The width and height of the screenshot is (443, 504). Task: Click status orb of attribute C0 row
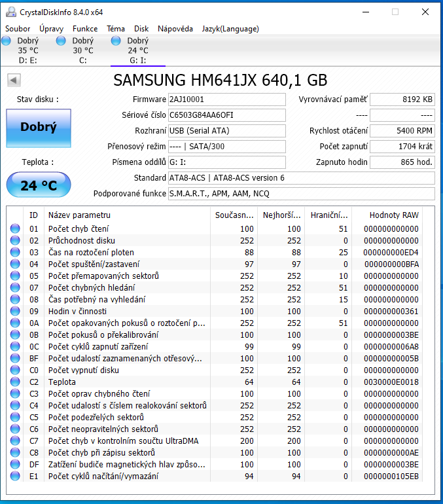coord(15,370)
